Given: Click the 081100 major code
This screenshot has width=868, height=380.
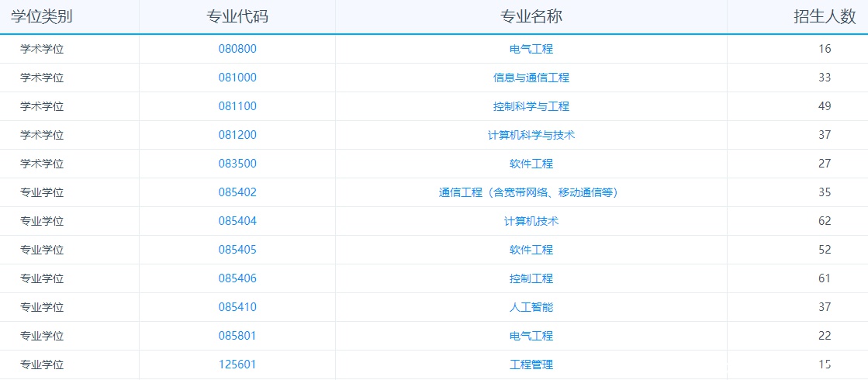Looking at the screenshot, I should click(x=237, y=106).
